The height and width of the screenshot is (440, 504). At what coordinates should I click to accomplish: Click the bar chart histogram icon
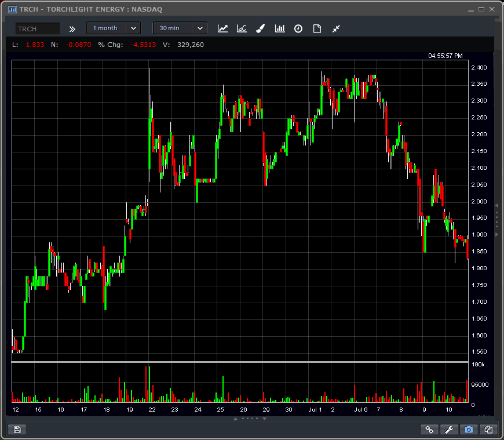point(280,28)
